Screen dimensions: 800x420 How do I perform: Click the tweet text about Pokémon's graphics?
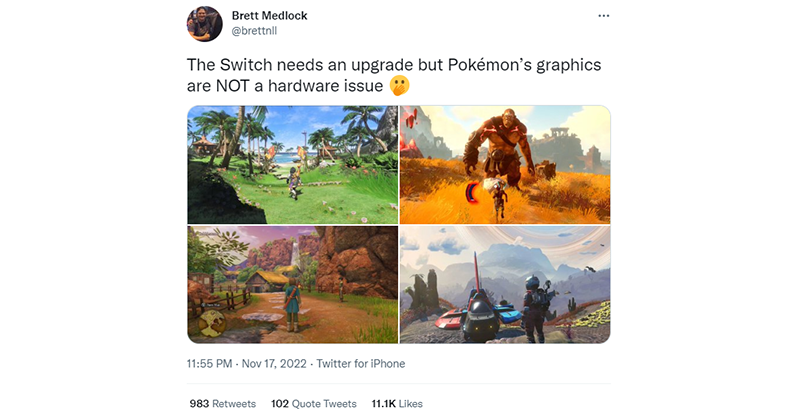[394, 75]
